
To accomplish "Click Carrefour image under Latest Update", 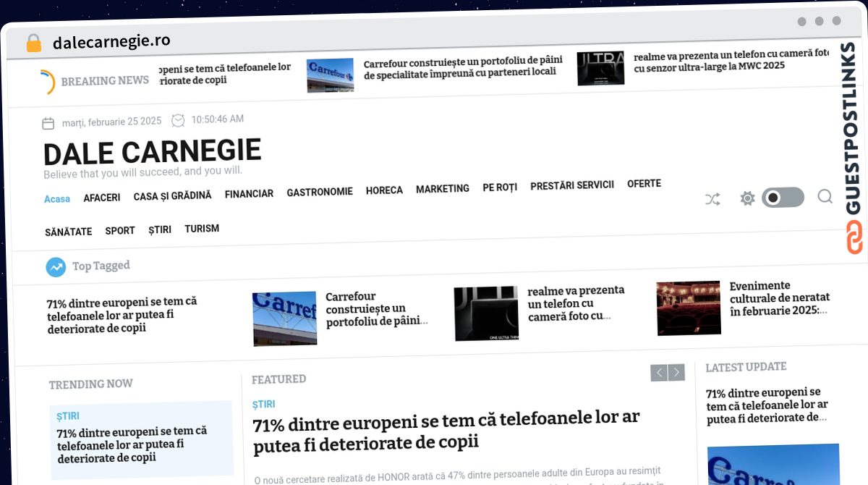I will click(773, 464).
